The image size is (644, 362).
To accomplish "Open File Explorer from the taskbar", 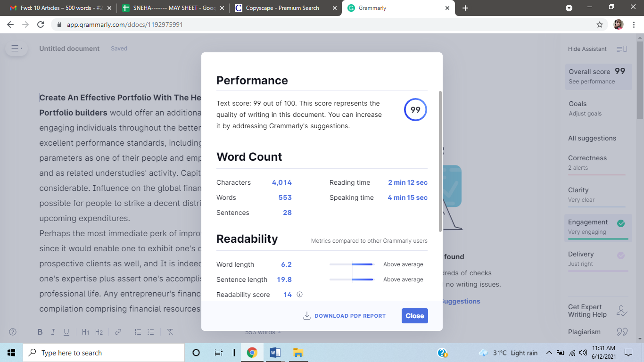I will tap(297, 353).
